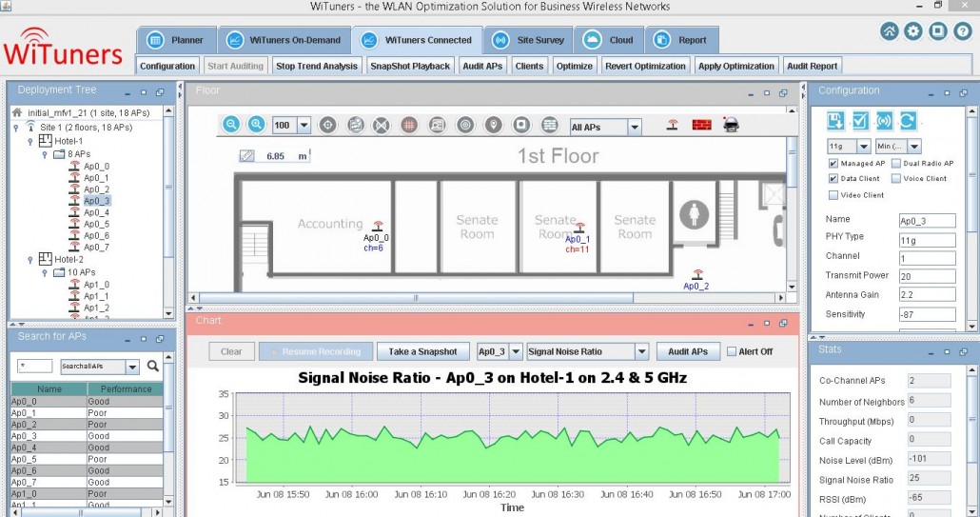The height and width of the screenshot is (517, 980).
Task: Open the Signal Noise Ratio metric dropdown
Action: (x=642, y=351)
